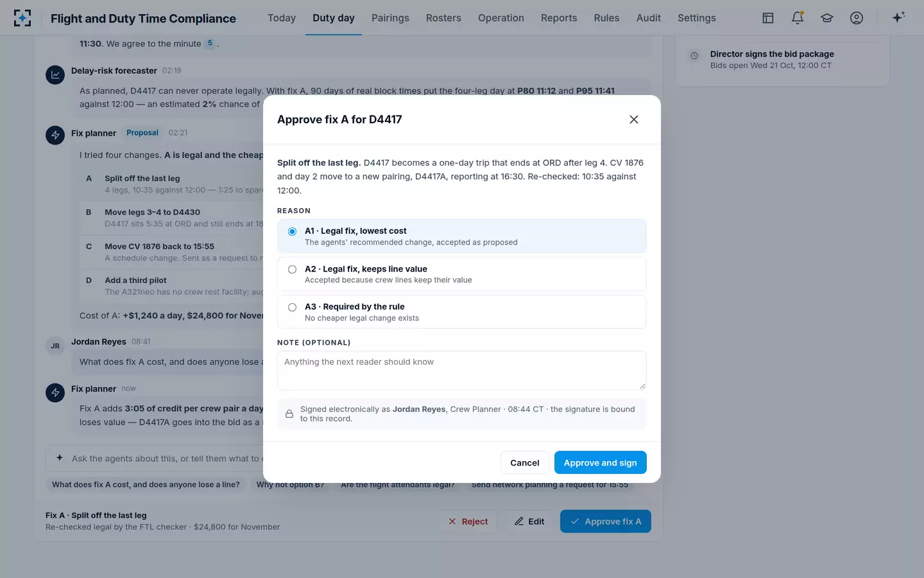Open the layout panel icon in the header
Image resolution: width=924 pixels, height=578 pixels.
[x=768, y=18]
